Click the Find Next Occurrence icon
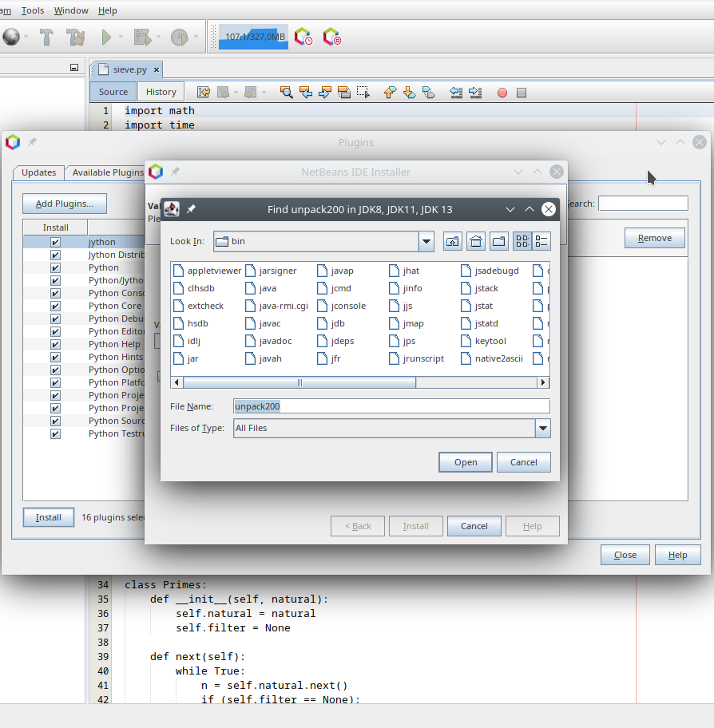The height and width of the screenshot is (728, 714). (325, 93)
